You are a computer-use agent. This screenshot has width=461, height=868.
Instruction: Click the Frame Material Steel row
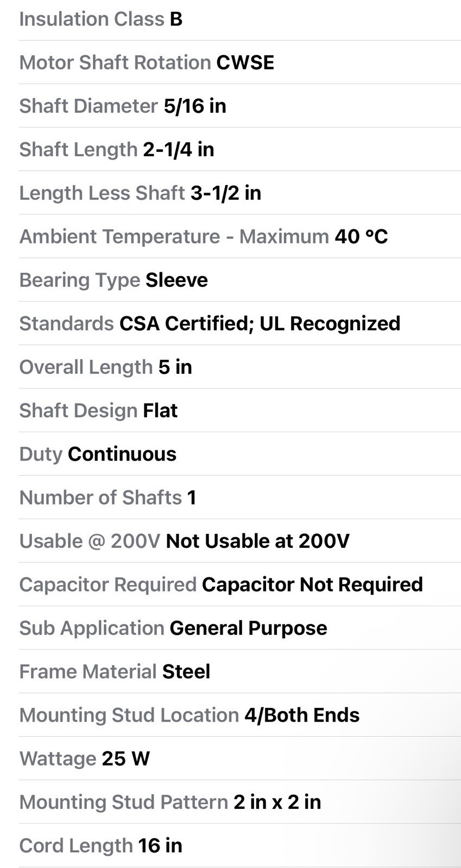239,672
